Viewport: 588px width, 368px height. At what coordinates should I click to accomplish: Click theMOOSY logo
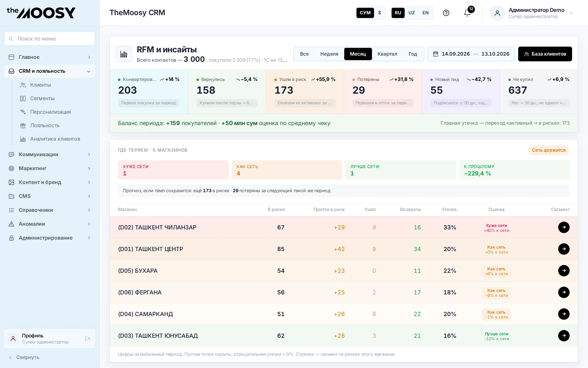coord(41,13)
